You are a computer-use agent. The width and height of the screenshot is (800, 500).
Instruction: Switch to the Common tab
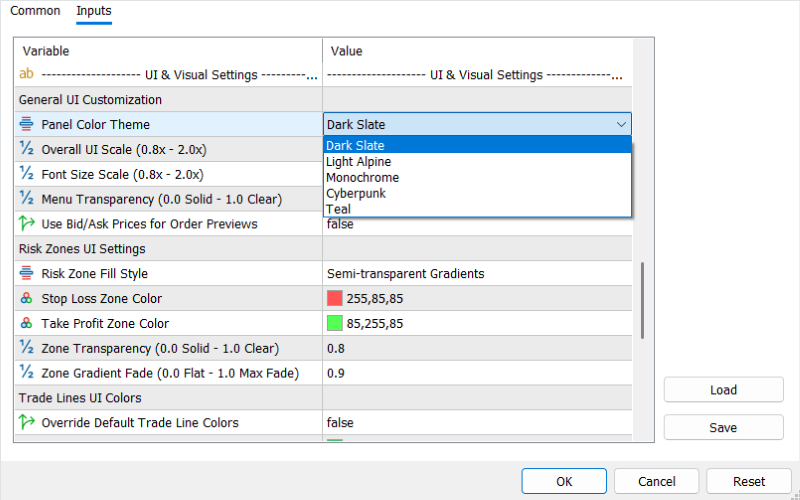[x=35, y=11]
